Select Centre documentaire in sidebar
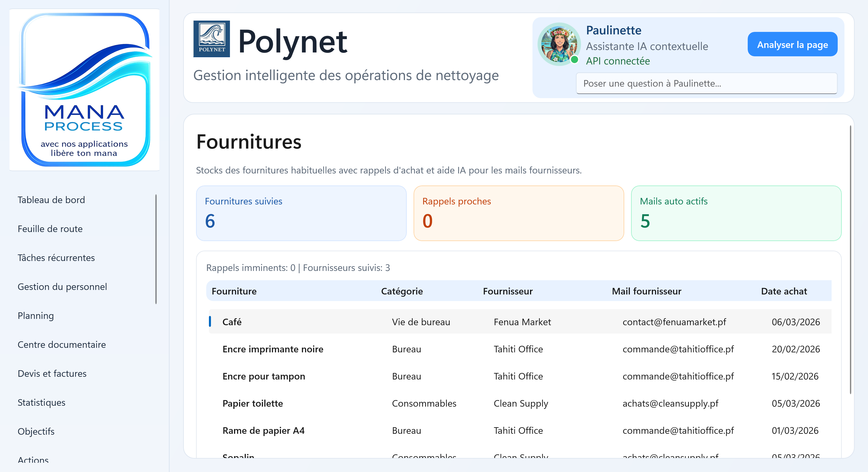This screenshot has height=472, width=868. (62, 345)
